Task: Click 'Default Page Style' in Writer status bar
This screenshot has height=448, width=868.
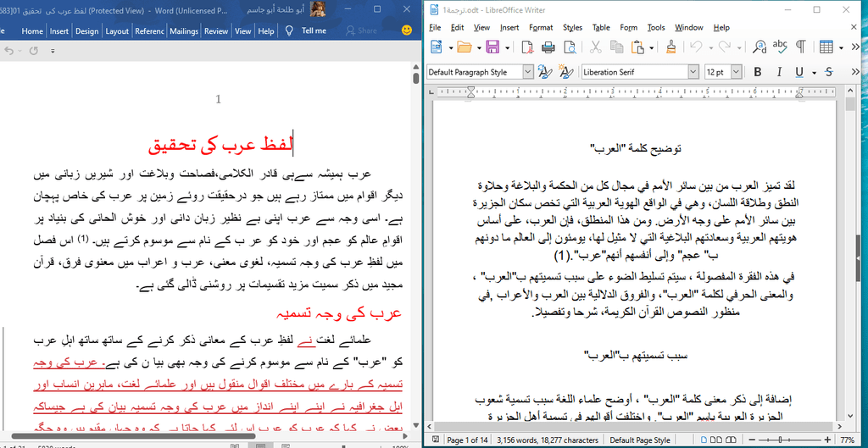Action: pyautogui.click(x=639, y=440)
